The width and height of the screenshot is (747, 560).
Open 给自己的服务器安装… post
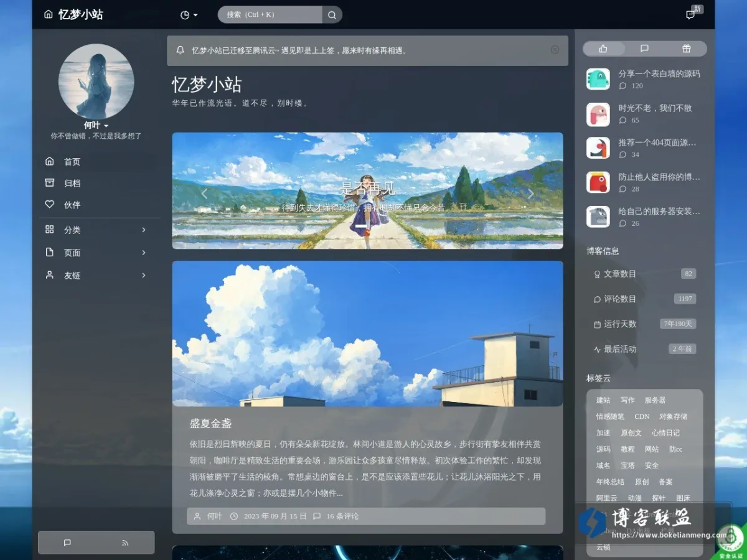tap(659, 211)
